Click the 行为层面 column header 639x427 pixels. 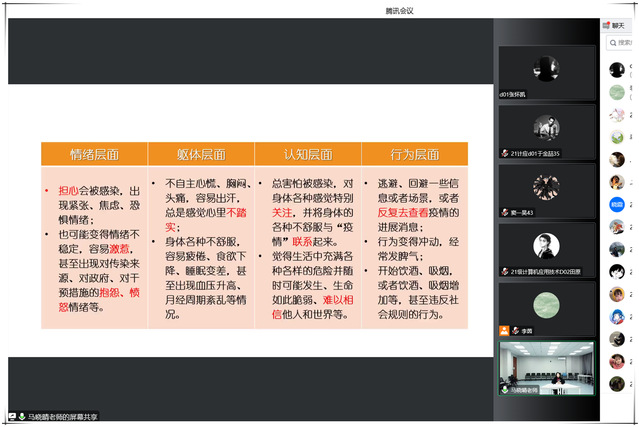click(414, 154)
